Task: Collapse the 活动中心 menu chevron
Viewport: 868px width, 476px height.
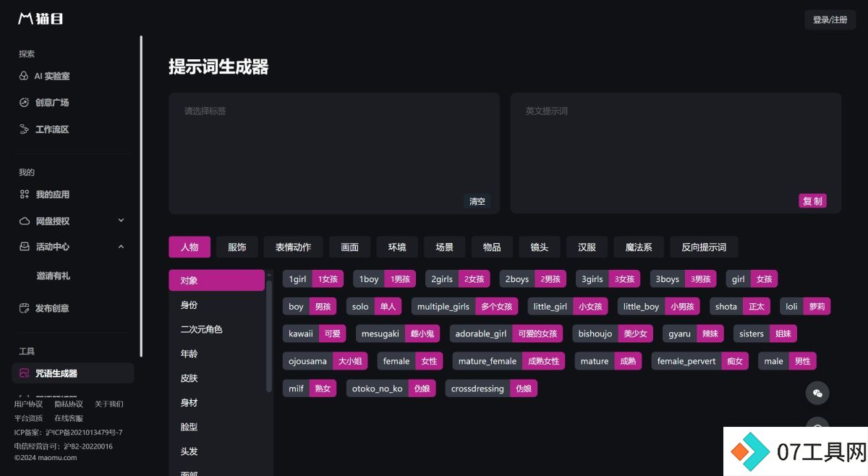Action: coord(121,247)
